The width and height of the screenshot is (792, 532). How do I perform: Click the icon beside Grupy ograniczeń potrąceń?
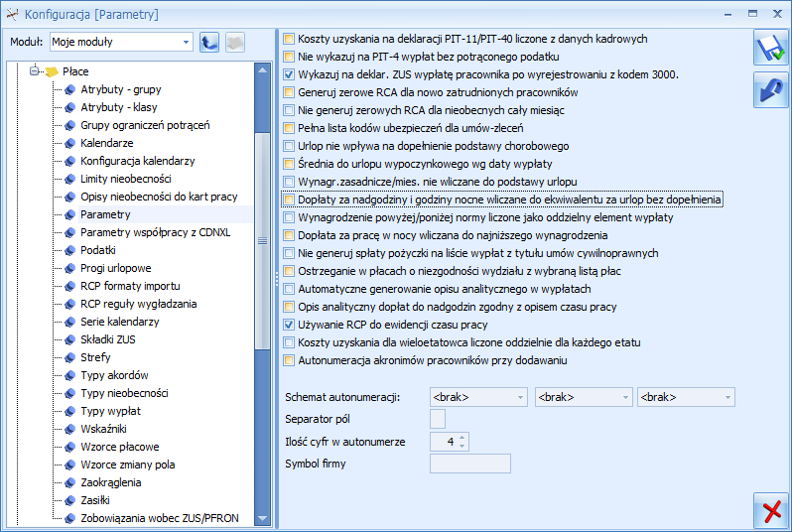coord(70,126)
